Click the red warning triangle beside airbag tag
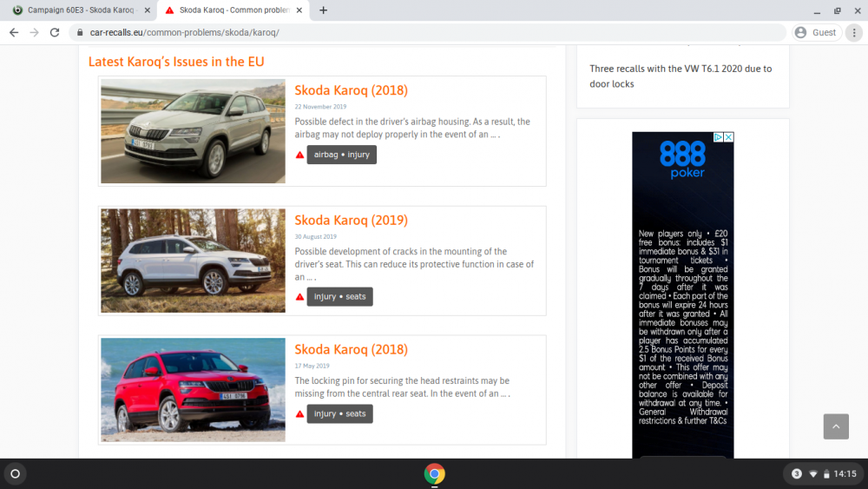 pyautogui.click(x=299, y=155)
